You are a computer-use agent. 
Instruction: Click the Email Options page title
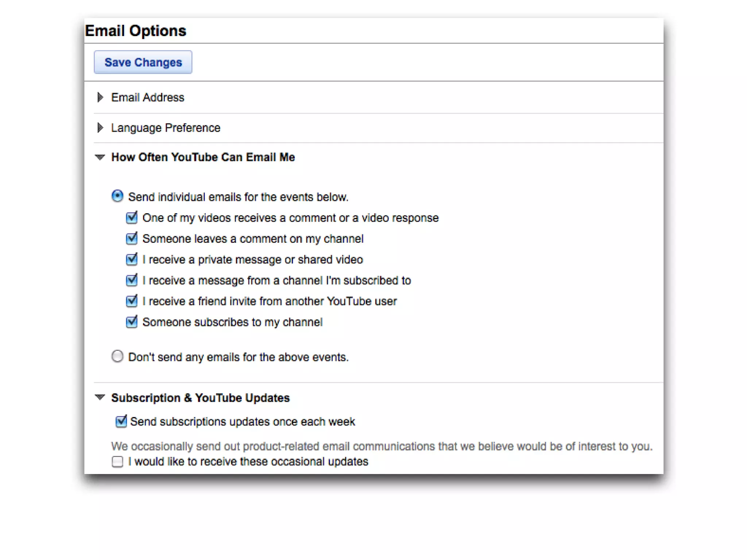(x=136, y=31)
